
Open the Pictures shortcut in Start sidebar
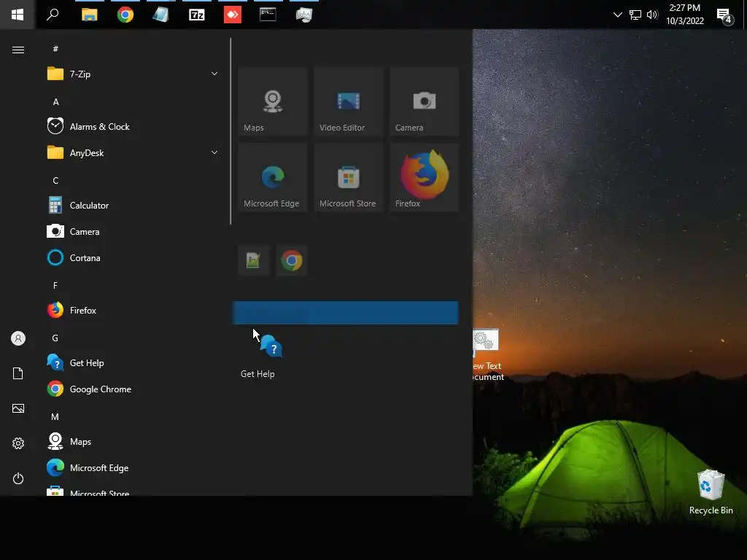pos(18,408)
